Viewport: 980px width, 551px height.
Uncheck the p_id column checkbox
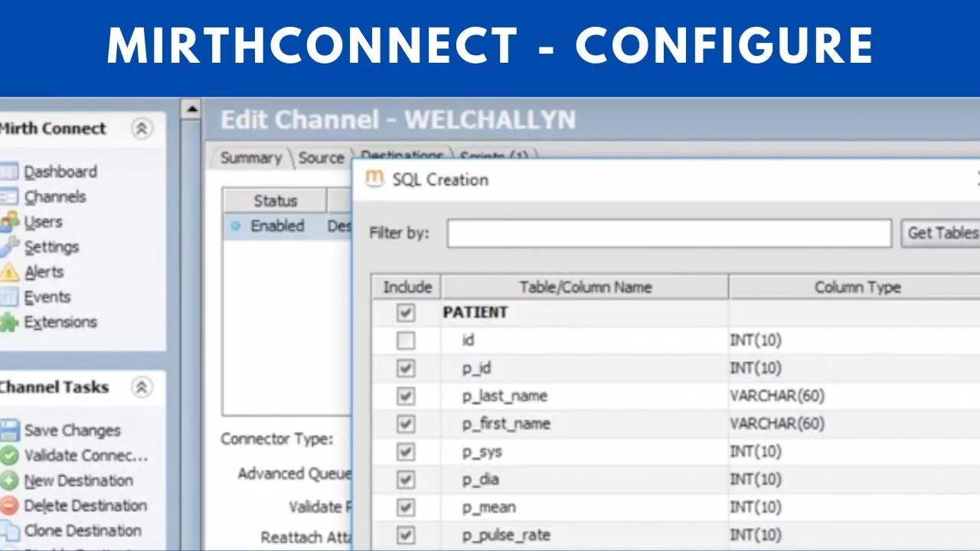tap(407, 368)
